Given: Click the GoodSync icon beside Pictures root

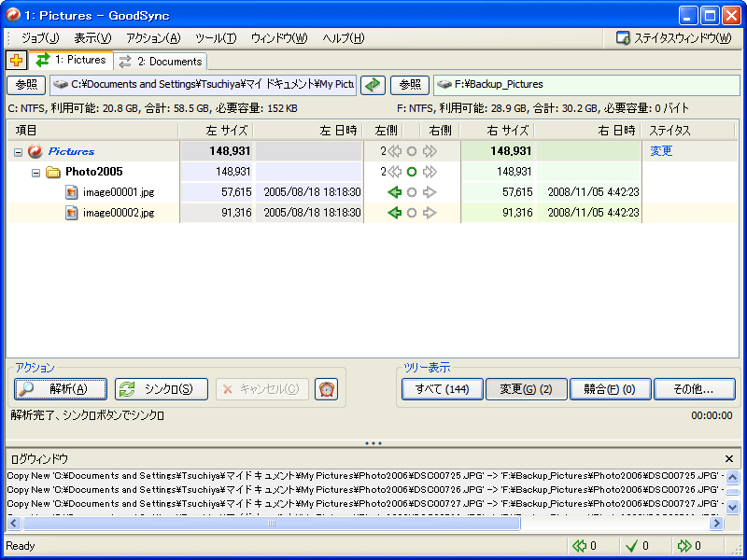Looking at the screenshot, I should tap(35, 151).
